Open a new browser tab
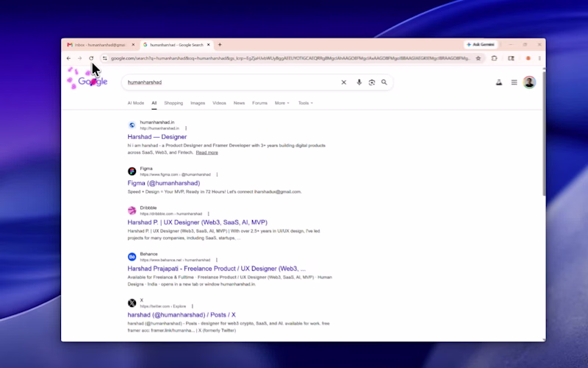This screenshot has width=588, height=368. coord(220,45)
